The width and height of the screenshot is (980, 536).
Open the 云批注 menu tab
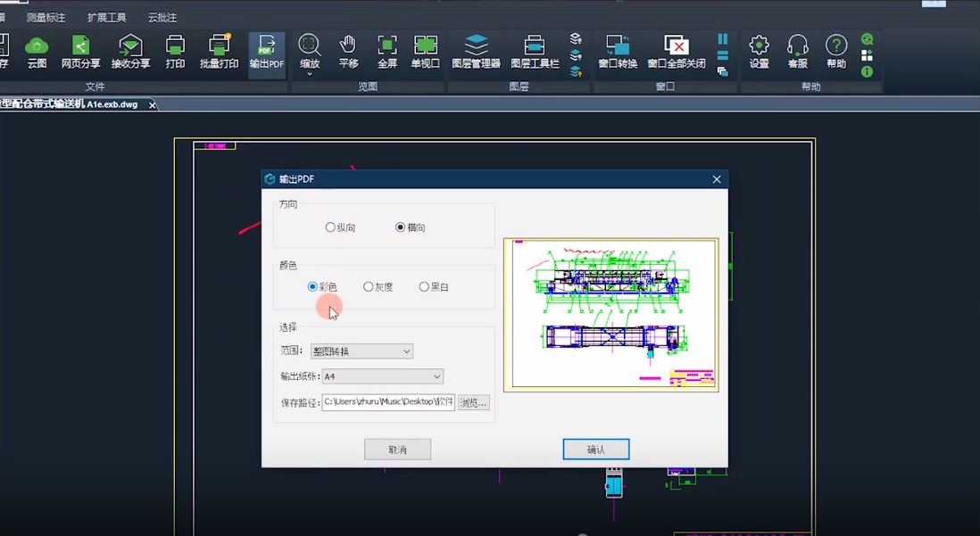(162, 17)
